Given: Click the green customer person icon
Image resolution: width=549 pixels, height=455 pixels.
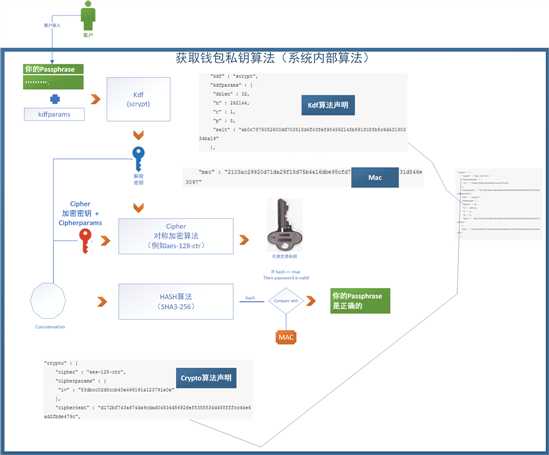Looking at the screenshot, I should [x=88, y=16].
